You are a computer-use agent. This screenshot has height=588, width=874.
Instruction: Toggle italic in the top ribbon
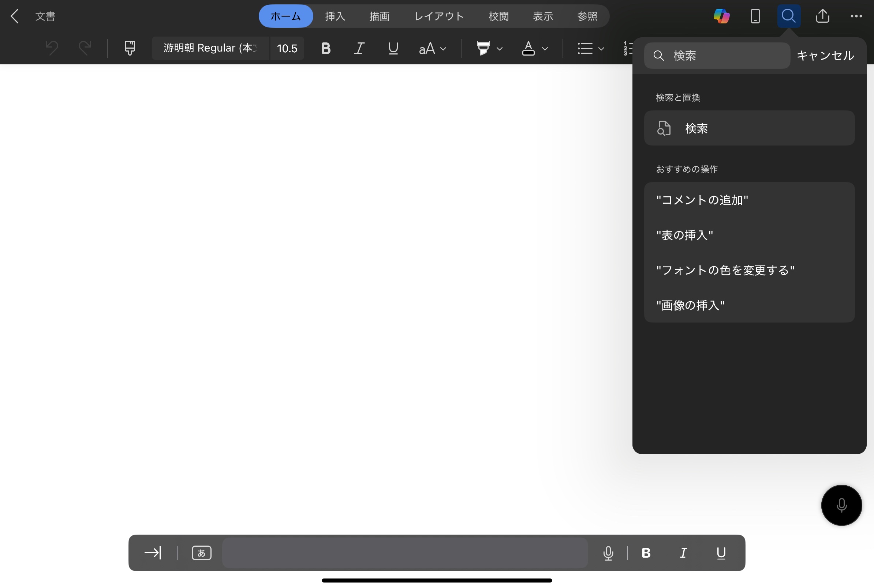point(359,48)
